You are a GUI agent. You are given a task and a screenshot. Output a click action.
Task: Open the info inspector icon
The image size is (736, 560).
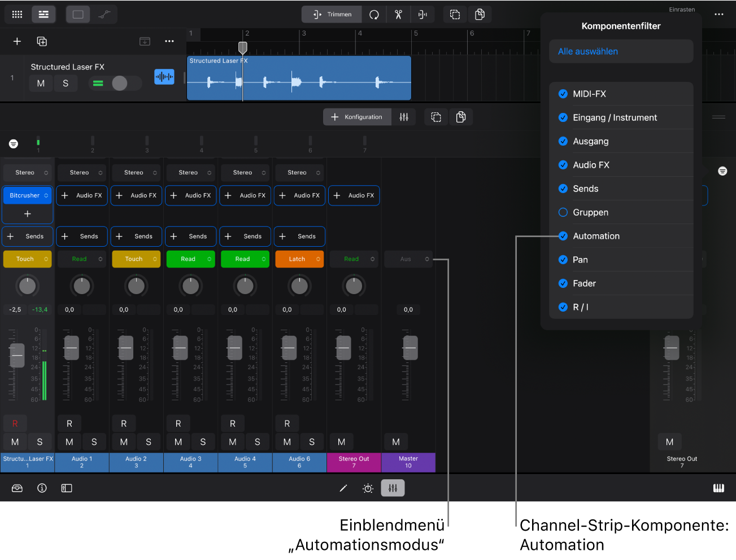(x=42, y=488)
